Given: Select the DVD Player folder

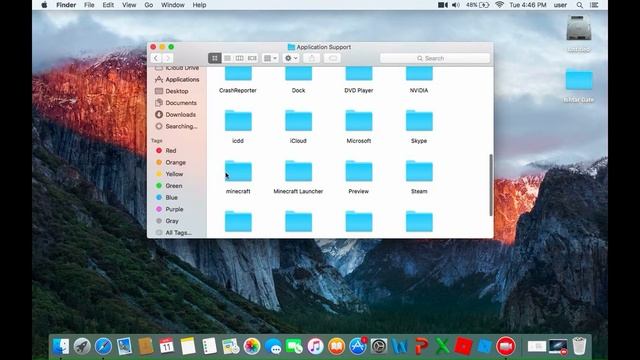Looking at the screenshot, I should [359, 81].
